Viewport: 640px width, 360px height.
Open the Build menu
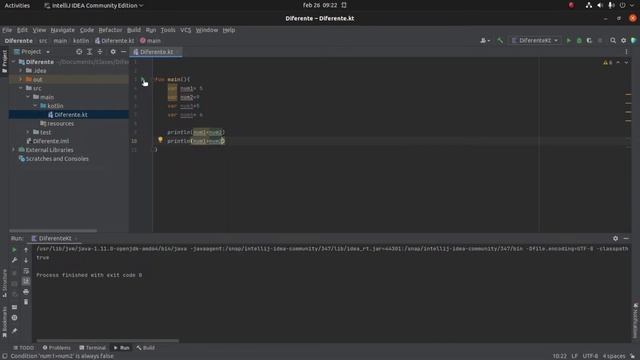tap(134, 30)
